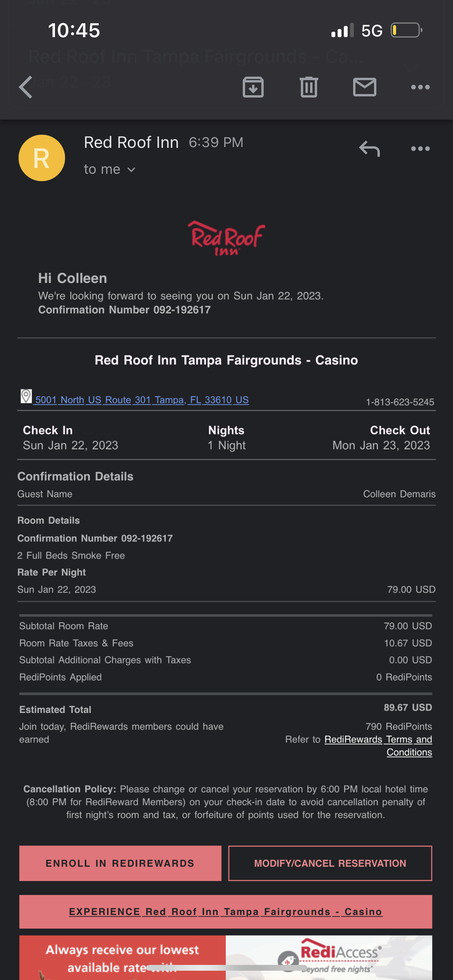Tap the home indicator bar at the bottom
This screenshot has width=453, height=980.
(x=226, y=968)
